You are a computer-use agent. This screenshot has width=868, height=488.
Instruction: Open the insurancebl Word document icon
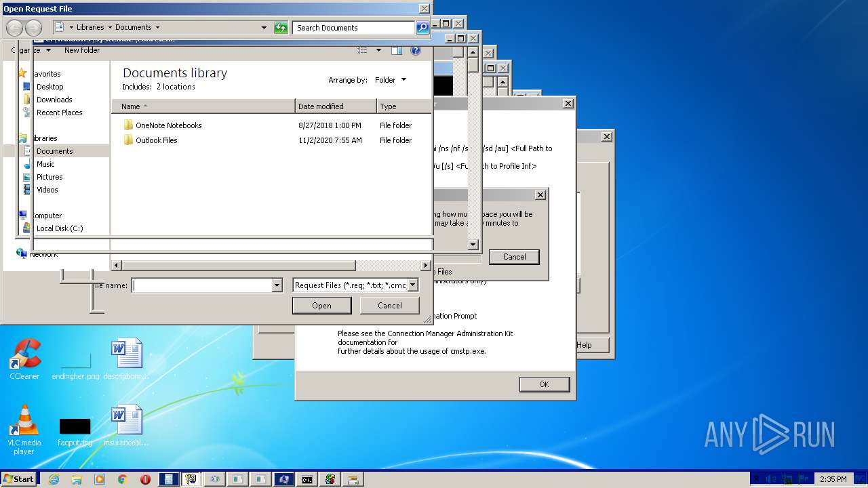click(x=126, y=426)
